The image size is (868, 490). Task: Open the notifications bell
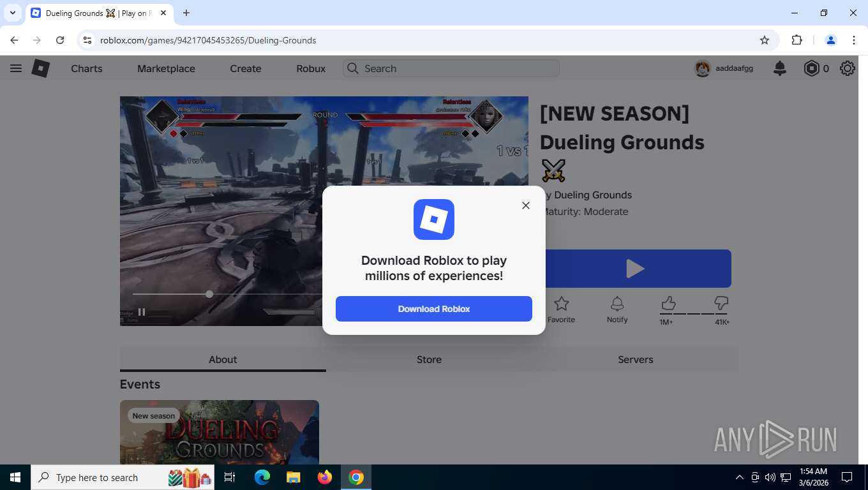coord(780,68)
